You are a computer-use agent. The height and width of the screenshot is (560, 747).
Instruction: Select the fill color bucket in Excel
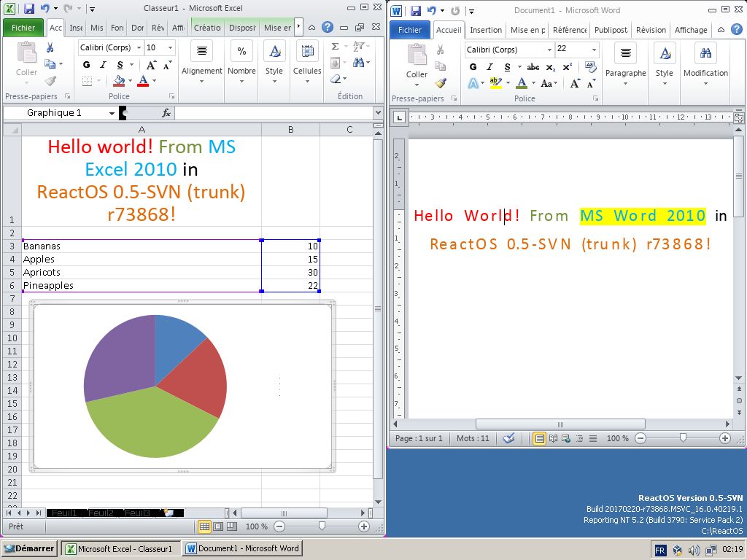pos(119,81)
